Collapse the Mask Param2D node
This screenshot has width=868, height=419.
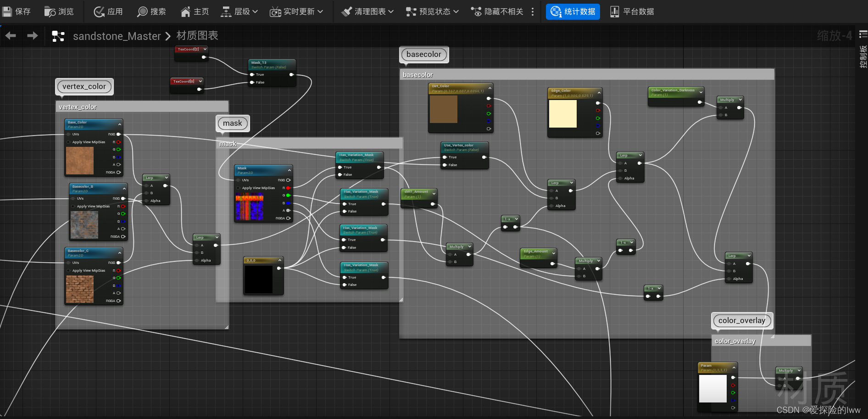[289, 170]
